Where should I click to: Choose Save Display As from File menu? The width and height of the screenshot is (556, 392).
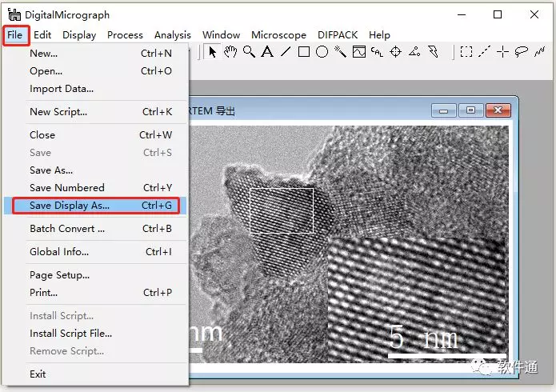[70, 206]
